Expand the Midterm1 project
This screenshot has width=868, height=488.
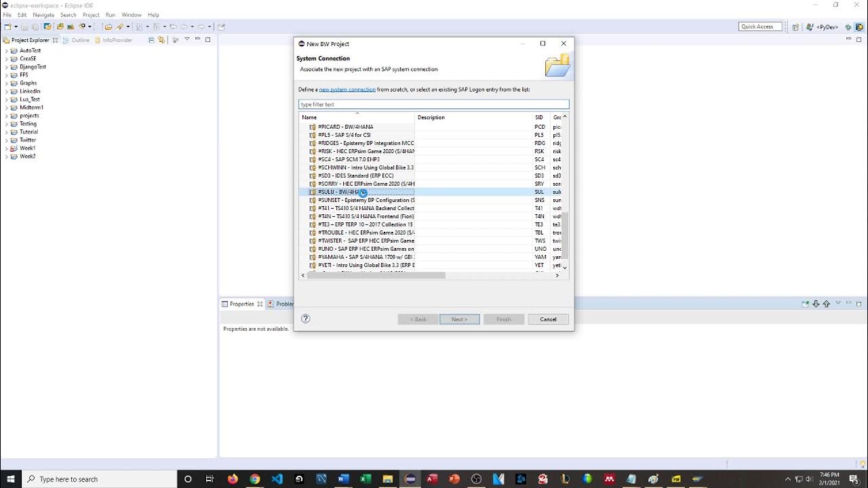[6, 108]
